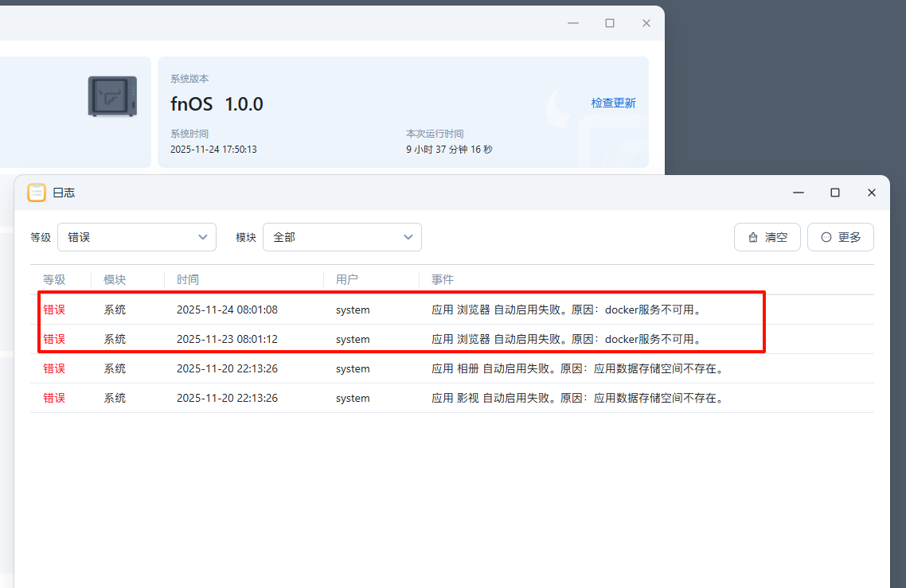Viewport: 906px width, 588px height.
Task: Expand the 等级 dropdown chevron arrow
Action: tap(202, 237)
